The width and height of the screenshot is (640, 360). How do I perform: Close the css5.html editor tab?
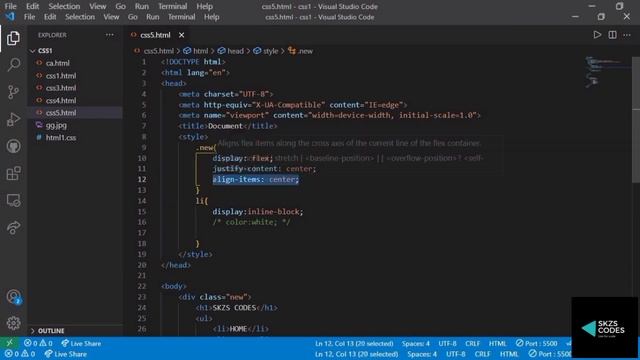[181, 35]
